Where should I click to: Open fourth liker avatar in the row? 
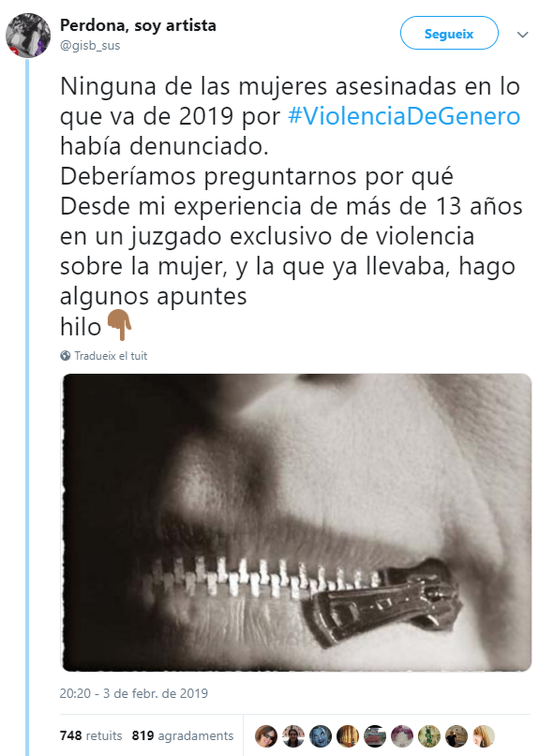point(348,736)
